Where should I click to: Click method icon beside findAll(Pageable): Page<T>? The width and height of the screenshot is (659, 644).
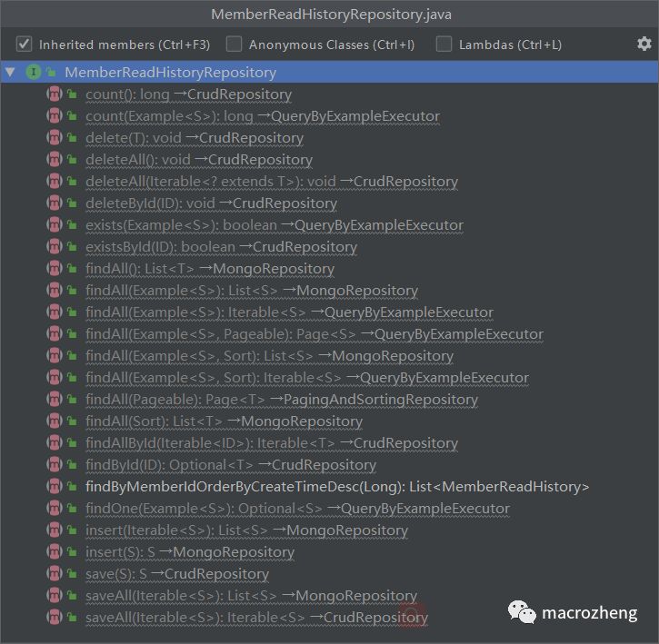[x=55, y=400]
